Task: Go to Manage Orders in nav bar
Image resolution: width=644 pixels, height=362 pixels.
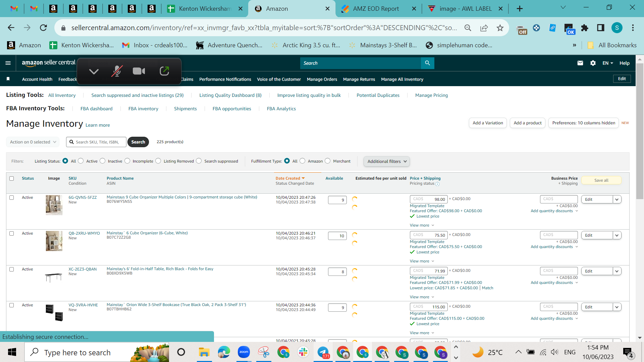Action: (322, 79)
